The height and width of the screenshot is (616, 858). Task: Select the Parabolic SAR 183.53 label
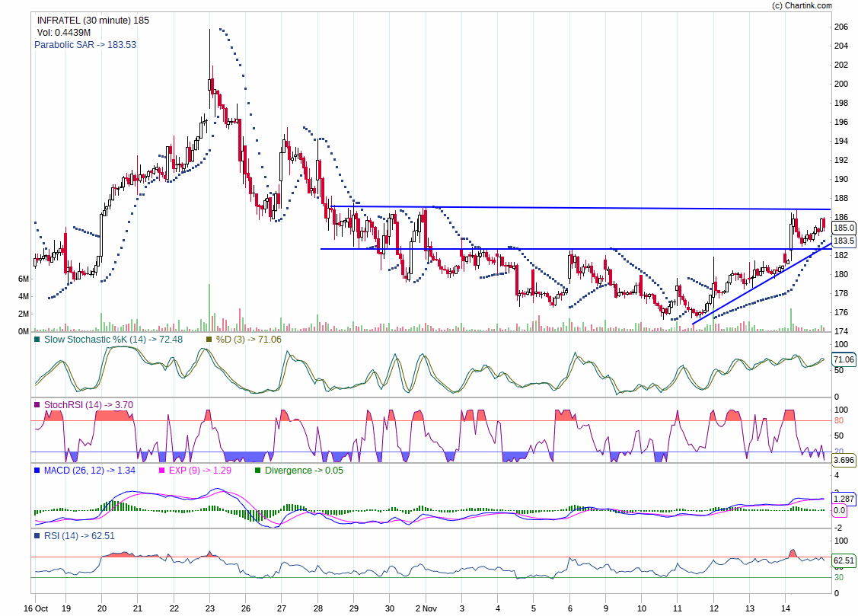tap(85, 45)
